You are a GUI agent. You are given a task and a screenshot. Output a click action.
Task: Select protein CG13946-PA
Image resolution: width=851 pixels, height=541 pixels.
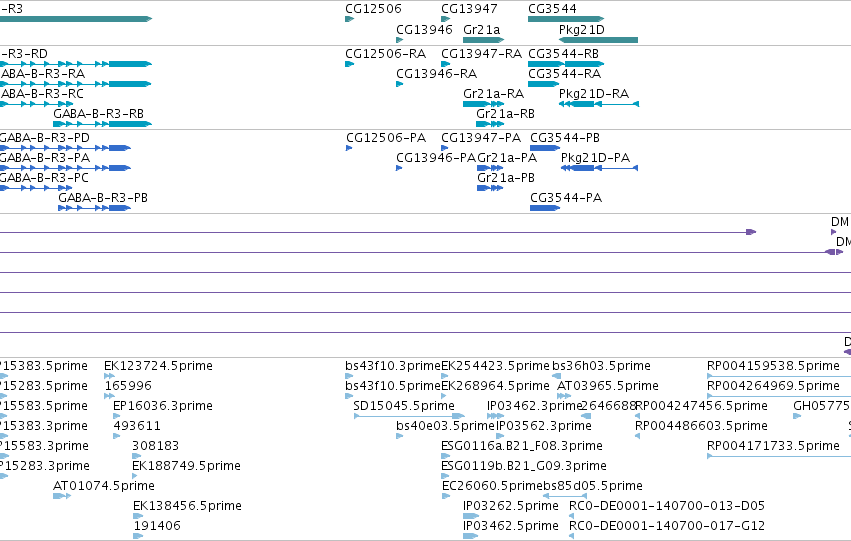point(436,158)
